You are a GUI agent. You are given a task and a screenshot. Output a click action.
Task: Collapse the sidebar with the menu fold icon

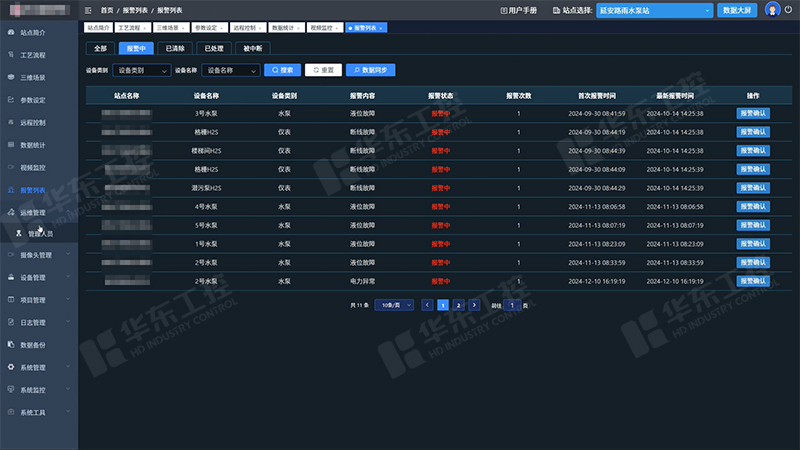[89, 9]
